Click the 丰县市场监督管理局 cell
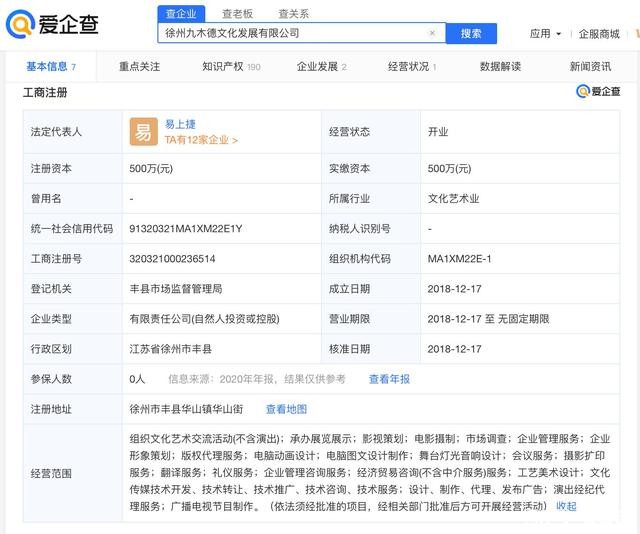Viewport: 640px width, 534px height. click(176, 289)
